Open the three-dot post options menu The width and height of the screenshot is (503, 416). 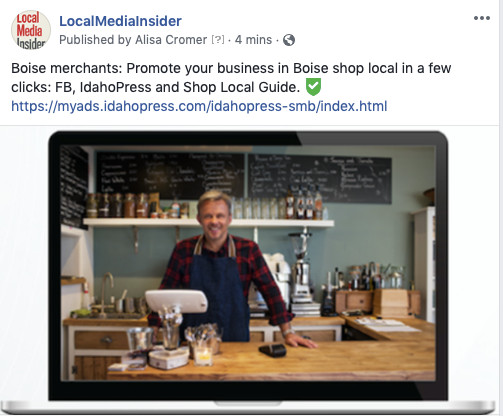[x=482, y=18]
